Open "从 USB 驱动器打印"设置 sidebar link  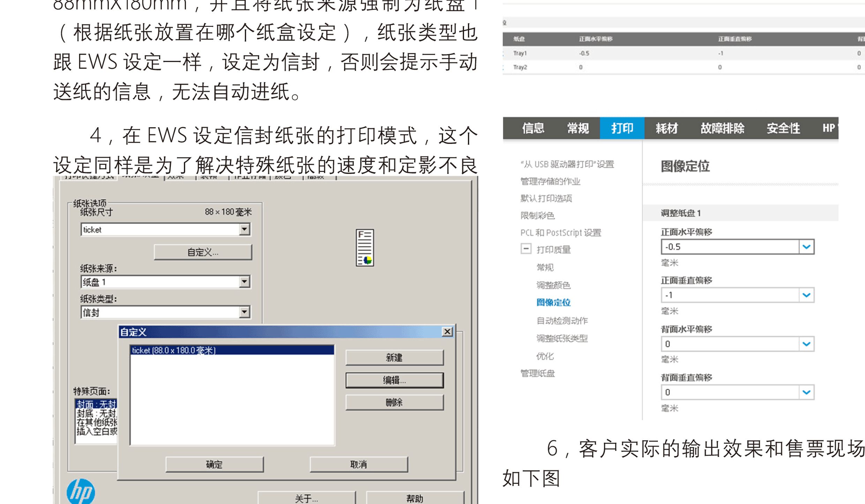point(567,164)
